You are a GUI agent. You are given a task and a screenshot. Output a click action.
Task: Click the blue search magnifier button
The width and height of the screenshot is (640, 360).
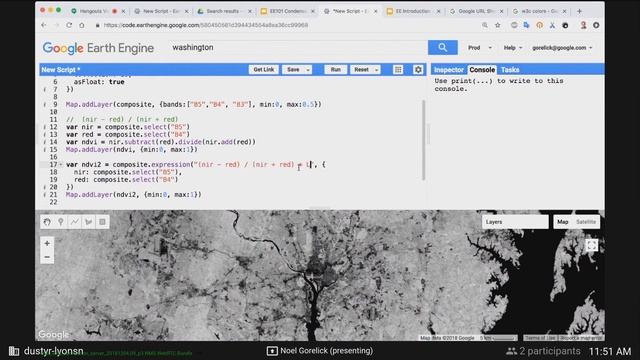(x=442, y=47)
